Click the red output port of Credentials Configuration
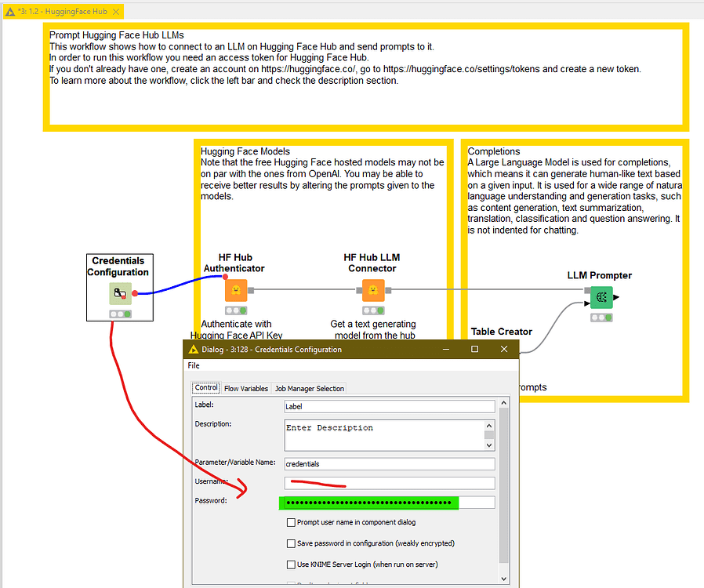This screenshot has height=588, width=704. [136, 292]
